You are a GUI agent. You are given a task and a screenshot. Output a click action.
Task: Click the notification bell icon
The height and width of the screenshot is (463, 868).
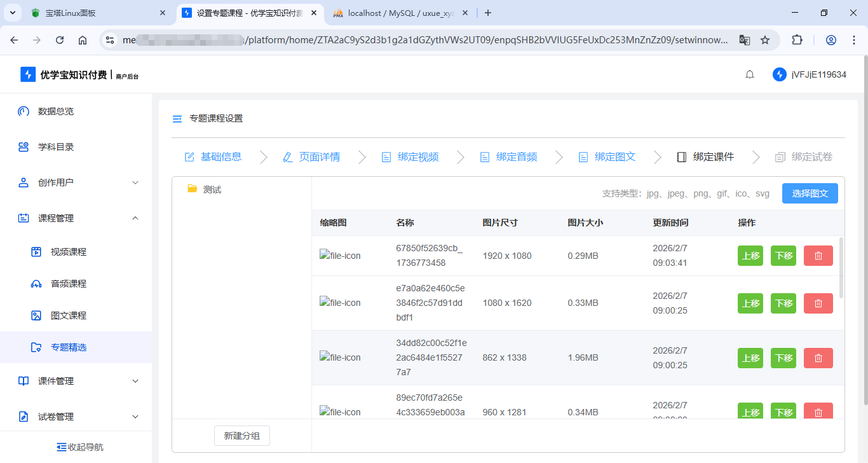click(x=750, y=74)
